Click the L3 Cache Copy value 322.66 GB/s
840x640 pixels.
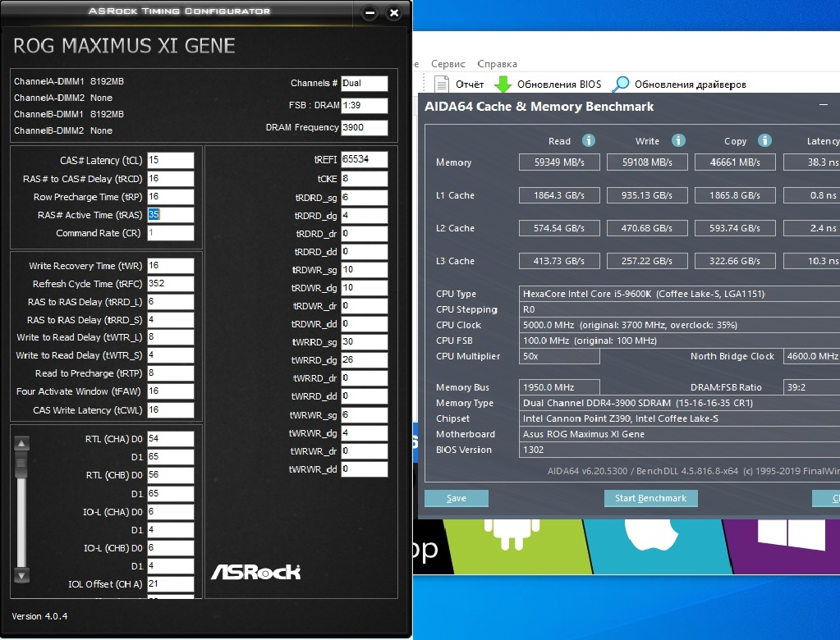735,261
